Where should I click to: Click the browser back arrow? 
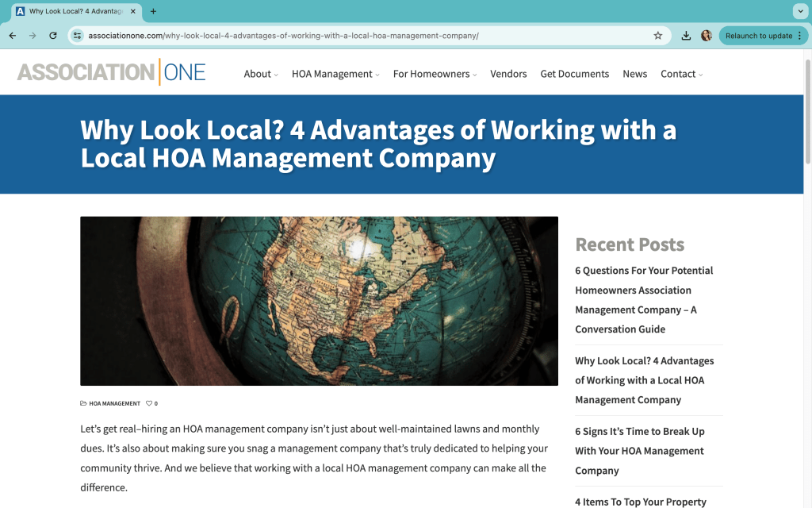[12, 36]
